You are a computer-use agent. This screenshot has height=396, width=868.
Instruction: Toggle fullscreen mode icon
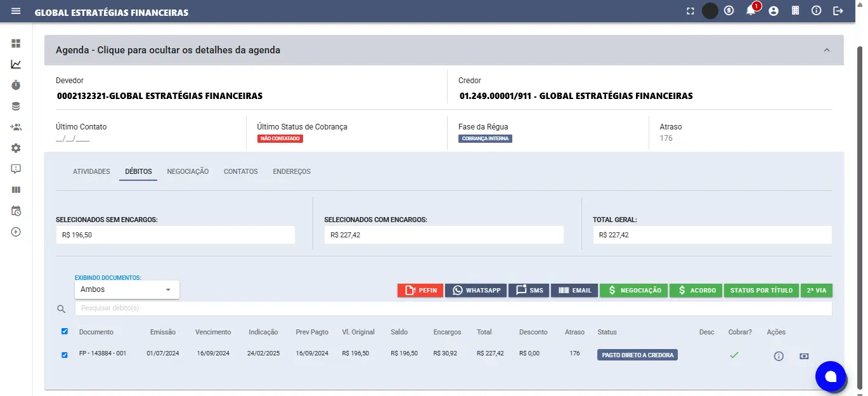tap(690, 11)
